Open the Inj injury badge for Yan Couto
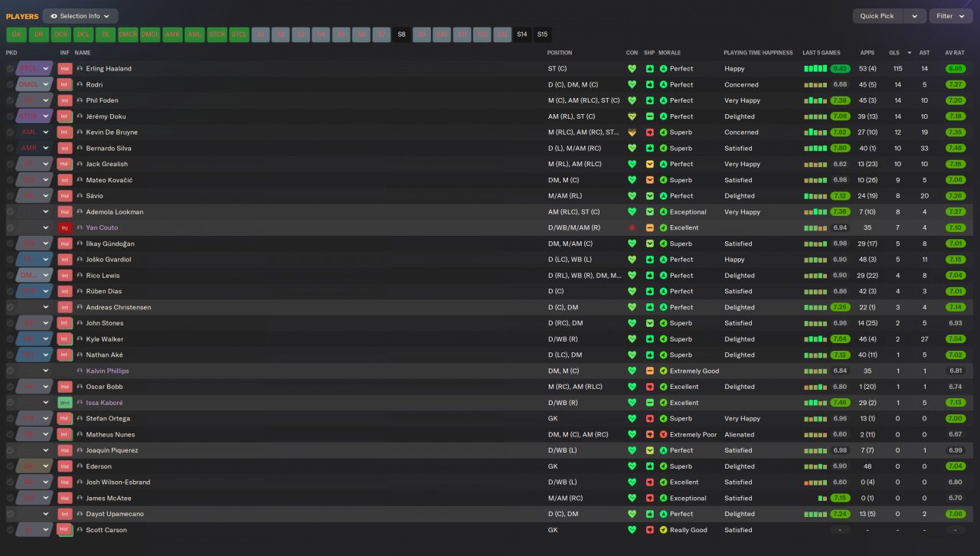The image size is (980, 556). click(x=65, y=227)
